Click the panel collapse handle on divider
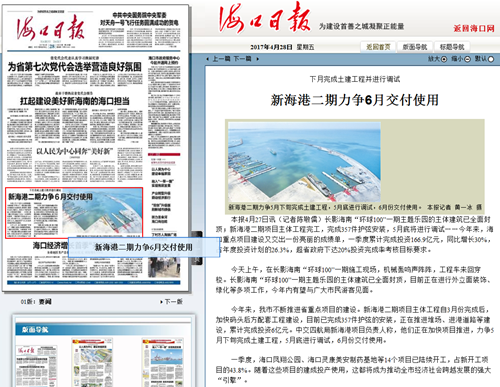The width and height of the screenshot is (500, 387). point(198,248)
